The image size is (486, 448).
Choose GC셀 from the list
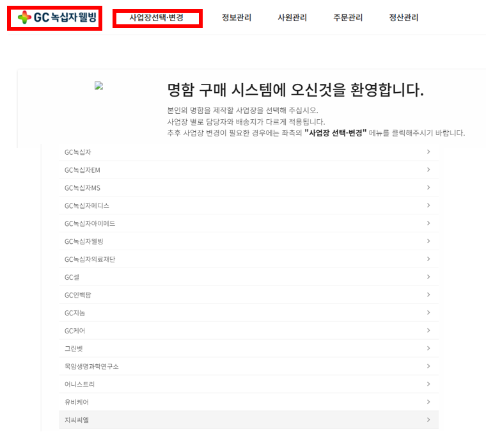tap(249, 277)
